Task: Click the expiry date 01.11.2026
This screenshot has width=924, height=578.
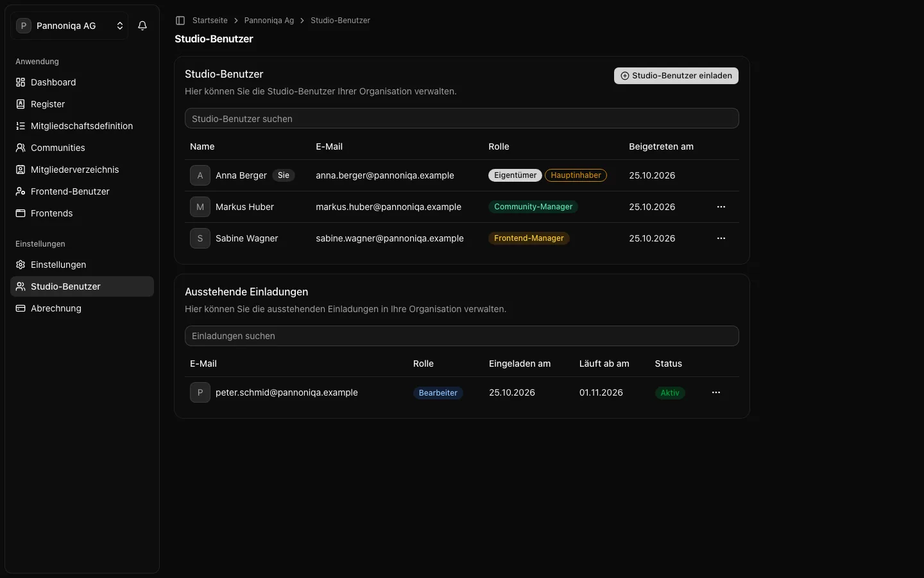Action: tap(601, 392)
